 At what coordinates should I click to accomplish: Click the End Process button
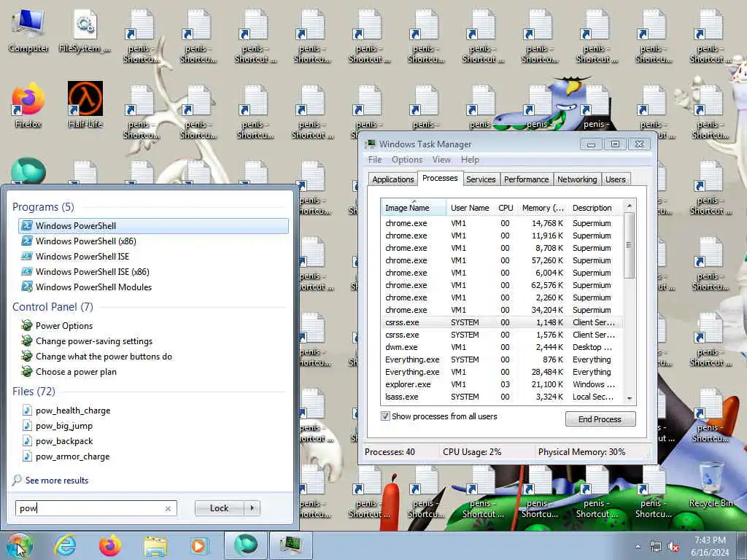click(x=600, y=419)
